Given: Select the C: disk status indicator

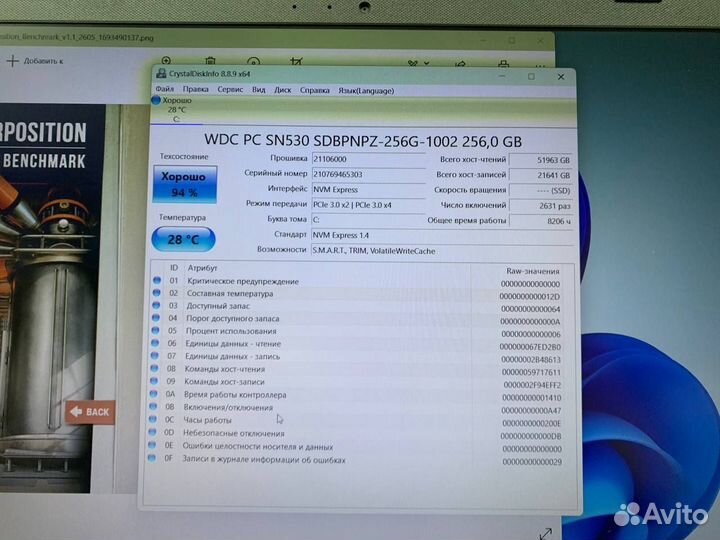Looking at the screenshot, I should tap(174, 109).
